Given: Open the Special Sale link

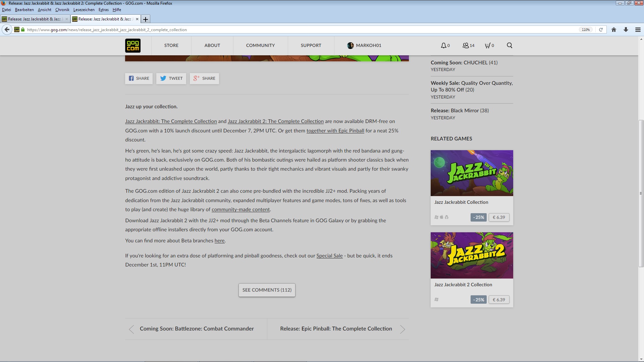Looking at the screenshot, I should pyautogui.click(x=329, y=256).
